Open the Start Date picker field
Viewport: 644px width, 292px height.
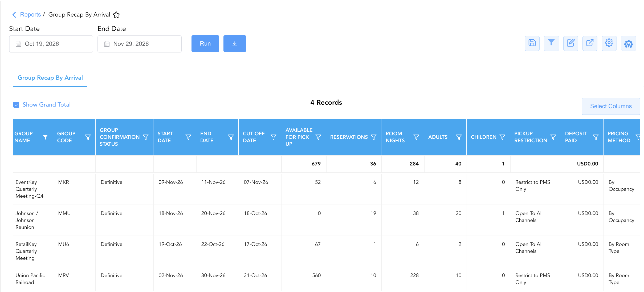point(51,44)
